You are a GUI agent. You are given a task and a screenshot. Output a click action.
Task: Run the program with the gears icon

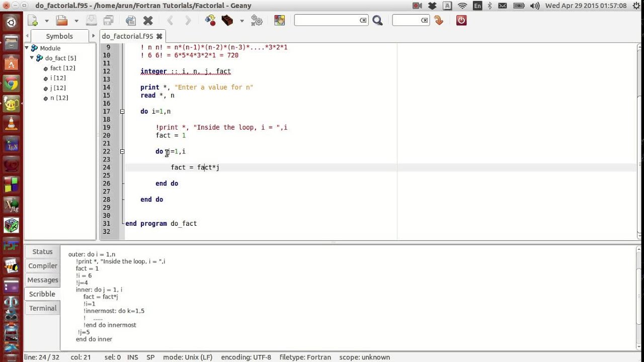(257, 21)
